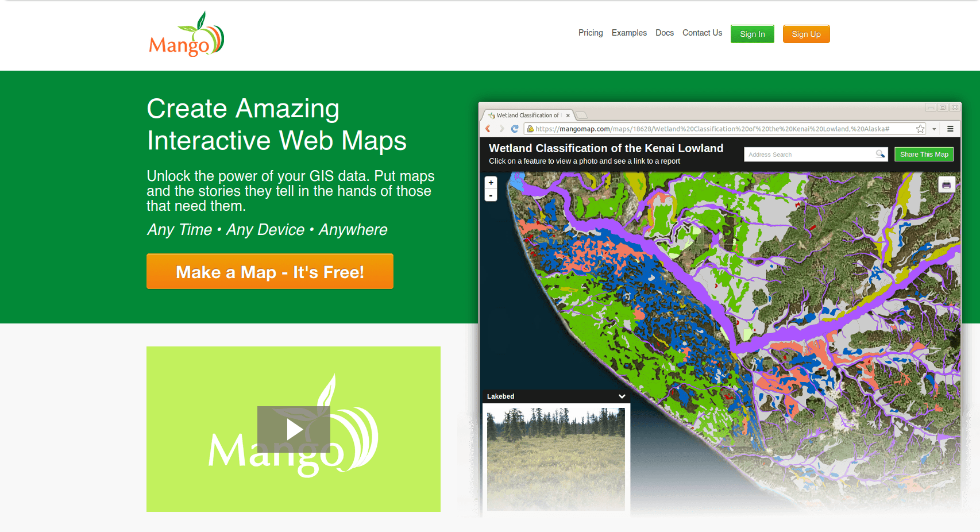Collapse the Lakebed panel chevron
980x532 pixels.
pyautogui.click(x=622, y=396)
